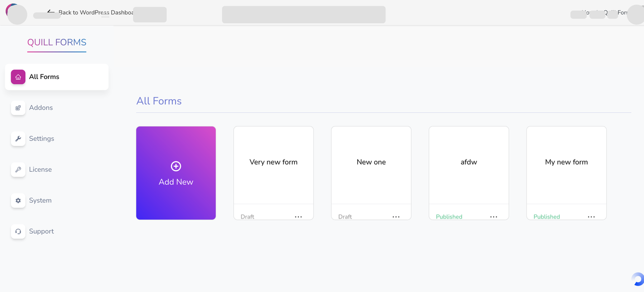The height and width of the screenshot is (292, 644).
Task: Open options menu for New one form
Action: 396,217
